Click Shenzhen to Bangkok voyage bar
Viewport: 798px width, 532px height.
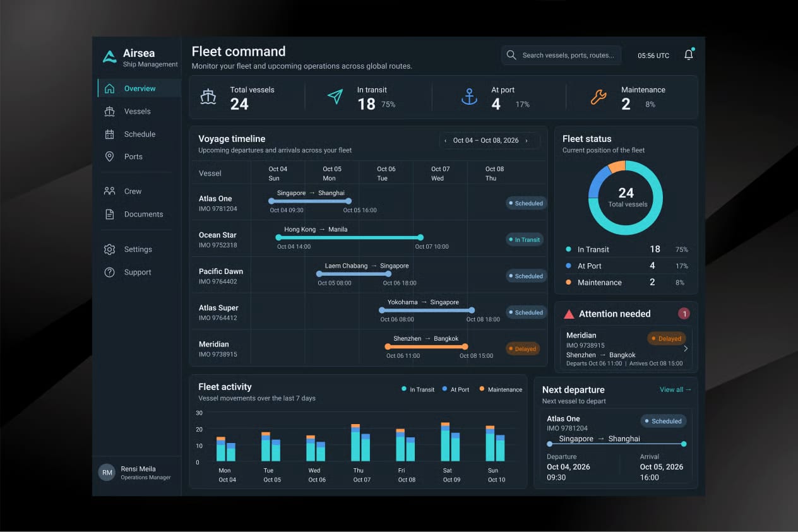click(x=426, y=346)
